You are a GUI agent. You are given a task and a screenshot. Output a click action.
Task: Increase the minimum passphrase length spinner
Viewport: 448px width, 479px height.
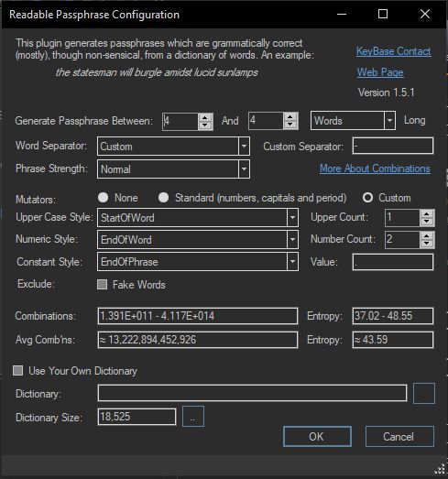(205, 117)
